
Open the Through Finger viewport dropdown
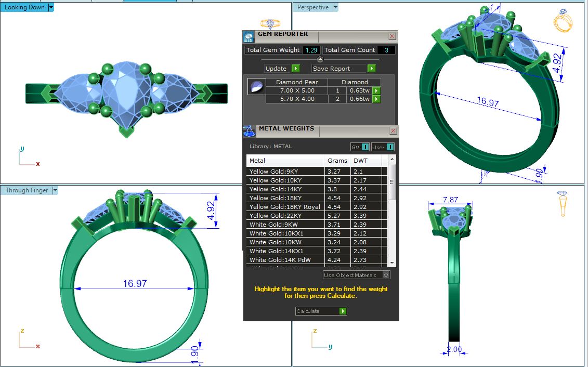pyautogui.click(x=55, y=191)
